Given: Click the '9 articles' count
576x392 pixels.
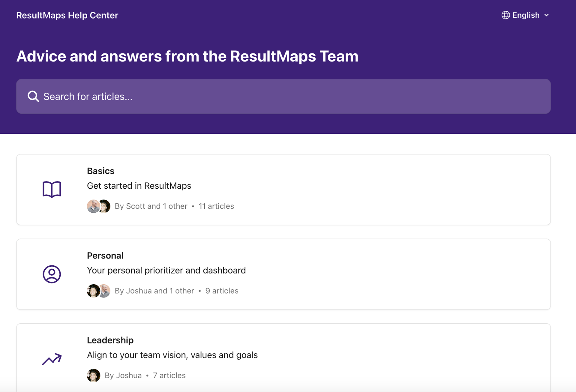Looking at the screenshot, I should [222, 291].
